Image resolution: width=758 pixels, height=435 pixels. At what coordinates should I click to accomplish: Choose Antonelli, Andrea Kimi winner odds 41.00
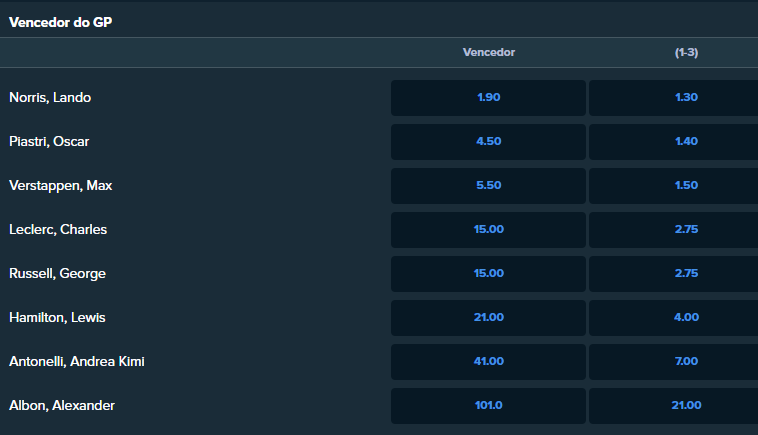click(488, 362)
